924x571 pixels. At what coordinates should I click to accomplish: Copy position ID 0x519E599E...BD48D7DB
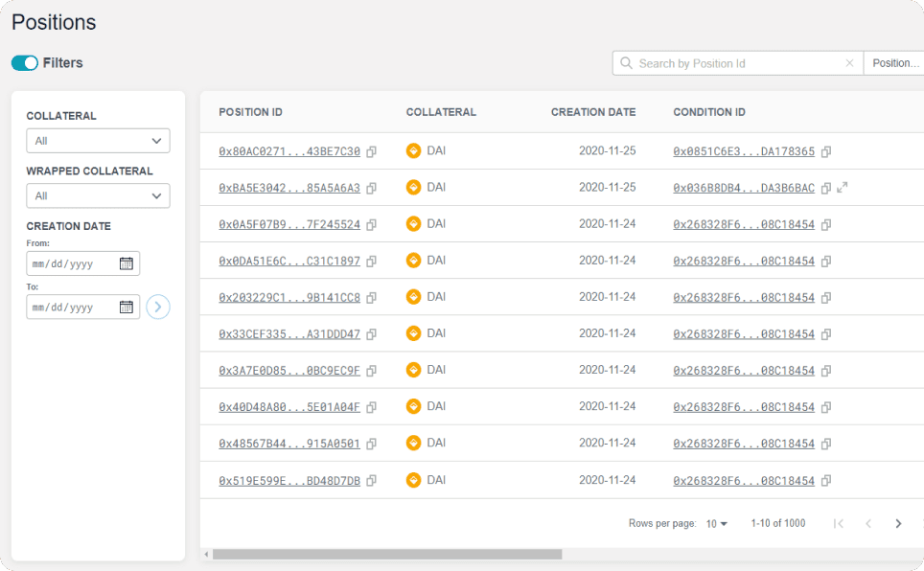click(372, 480)
